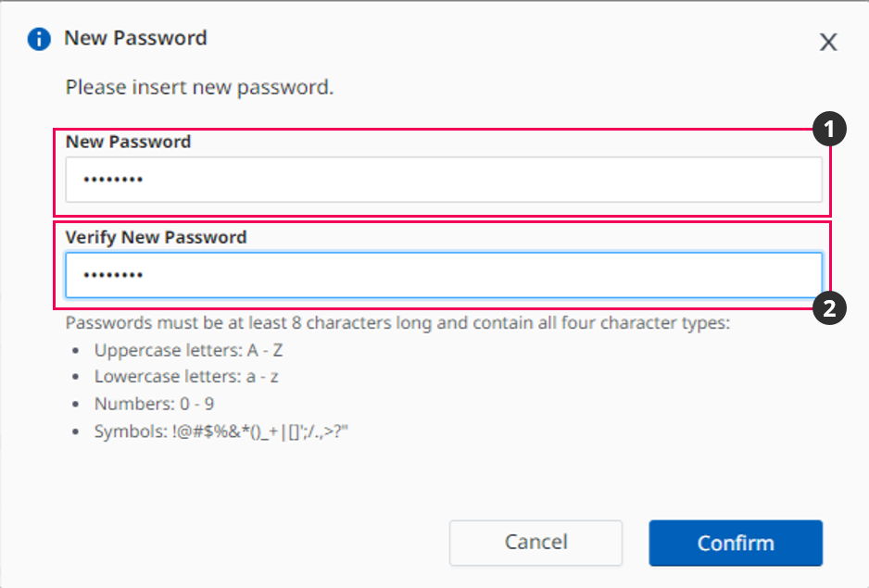Click the blue info icon in header
869x588 pixels.
[x=39, y=39]
